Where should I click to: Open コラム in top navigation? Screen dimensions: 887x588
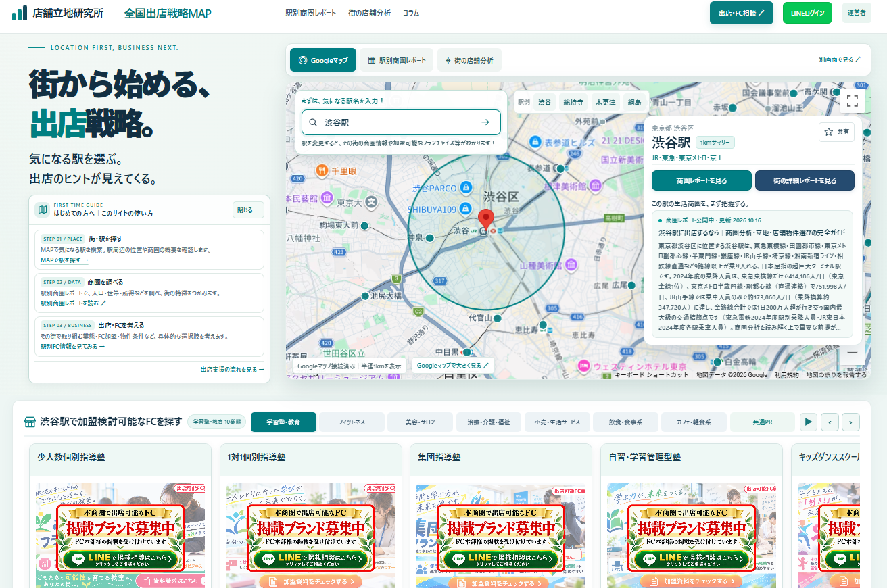click(410, 13)
